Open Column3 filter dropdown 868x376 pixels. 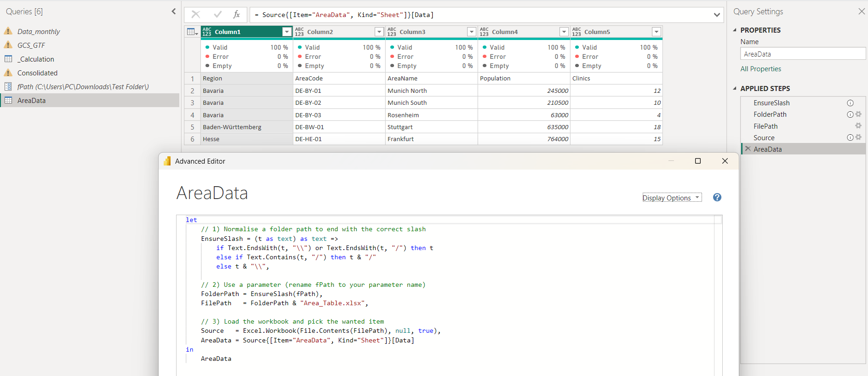click(x=472, y=32)
